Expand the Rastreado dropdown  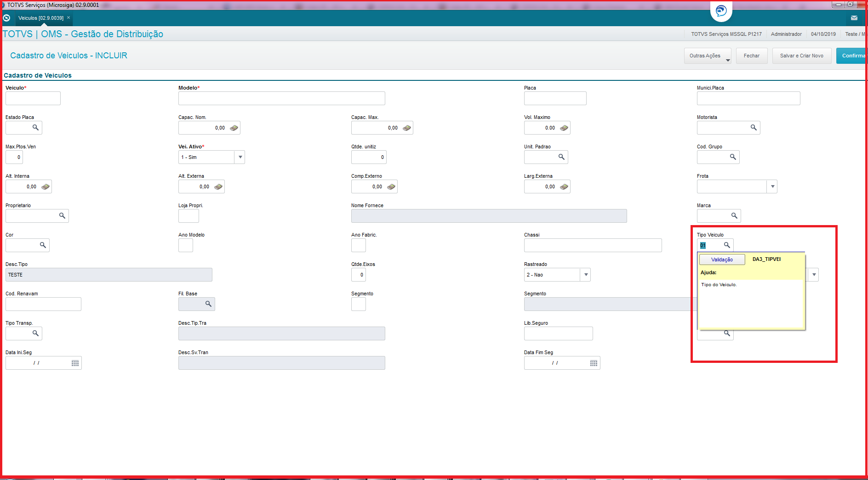pyautogui.click(x=586, y=275)
